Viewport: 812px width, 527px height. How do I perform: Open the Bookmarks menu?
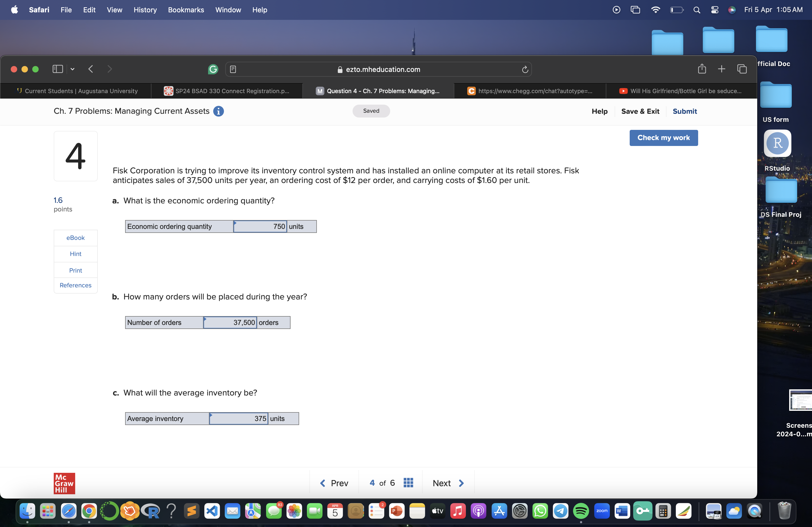click(x=186, y=10)
